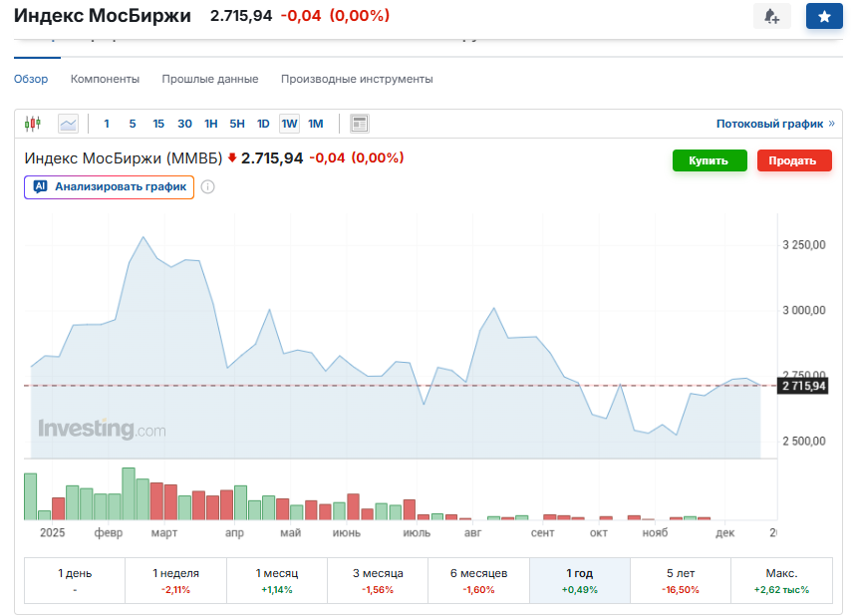Click the green Купить button
Screen dimensions: 854x616
tap(710, 160)
